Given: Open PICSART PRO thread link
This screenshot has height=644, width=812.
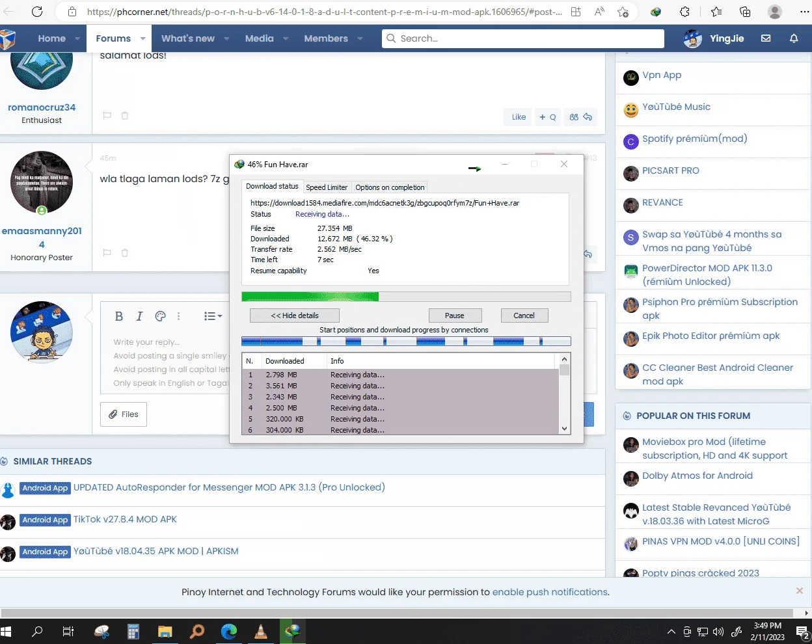Looking at the screenshot, I should click(671, 170).
